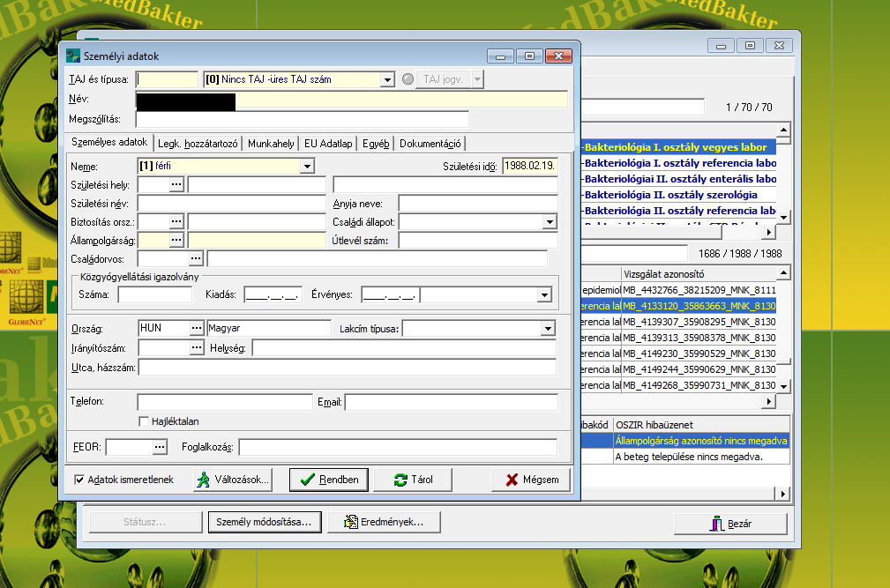Open the Munkahely tab
Screen dimensions: 890x588
point(271,144)
